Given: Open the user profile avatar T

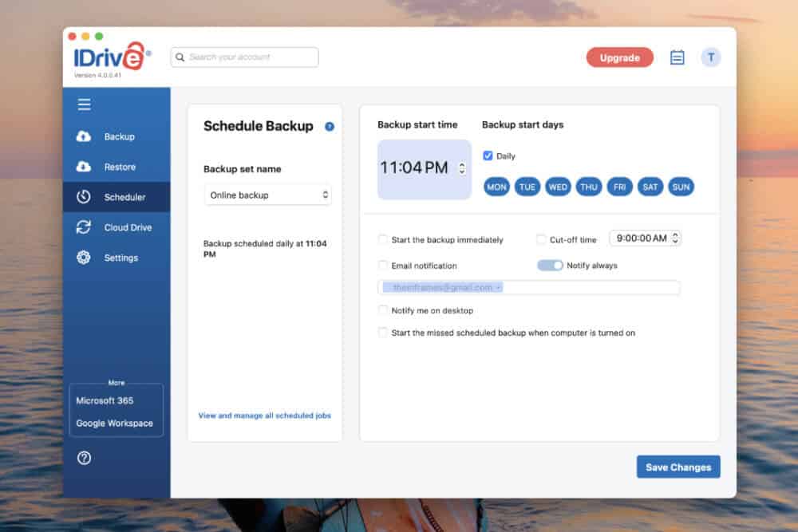Looking at the screenshot, I should [710, 57].
